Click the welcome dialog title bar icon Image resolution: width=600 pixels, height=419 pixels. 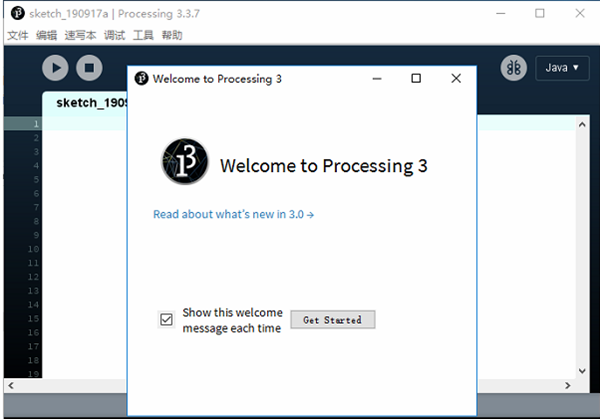point(142,78)
